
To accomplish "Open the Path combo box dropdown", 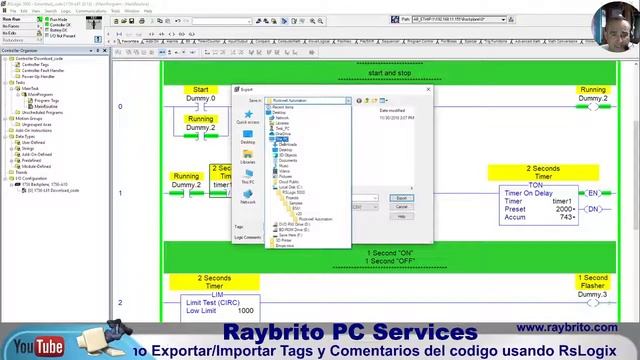I will [x=503, y=19].
